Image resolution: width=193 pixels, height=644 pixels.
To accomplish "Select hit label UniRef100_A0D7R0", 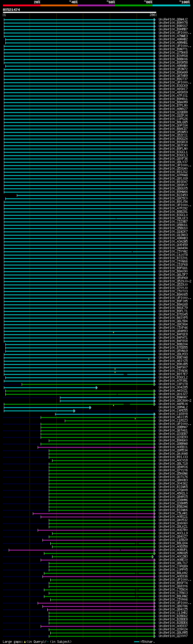I will [173, 530].
